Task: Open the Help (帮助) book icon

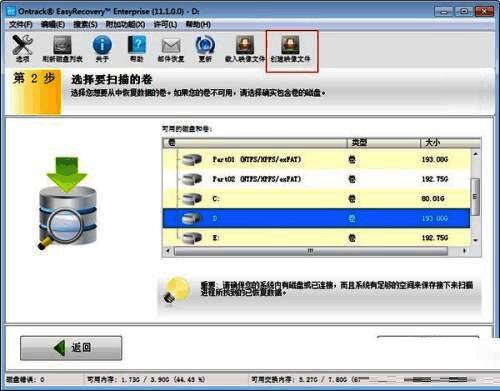Action: (x=137, y=48)
